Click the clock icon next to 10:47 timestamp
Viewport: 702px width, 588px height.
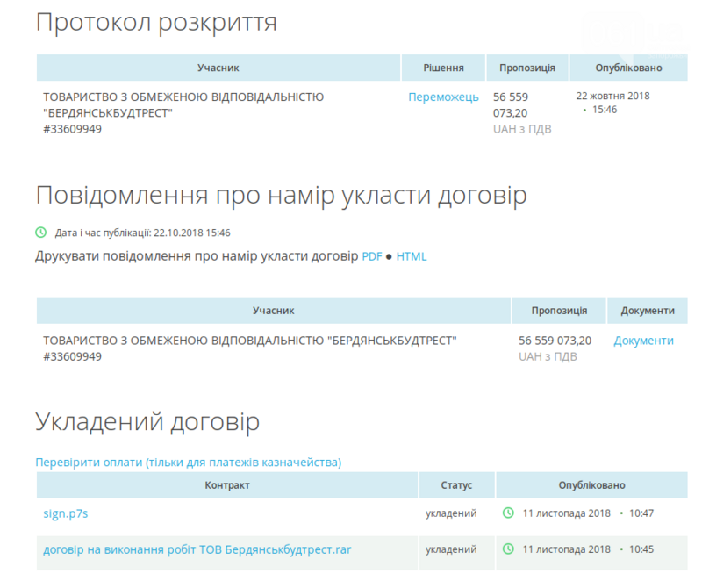pos(507,513)
